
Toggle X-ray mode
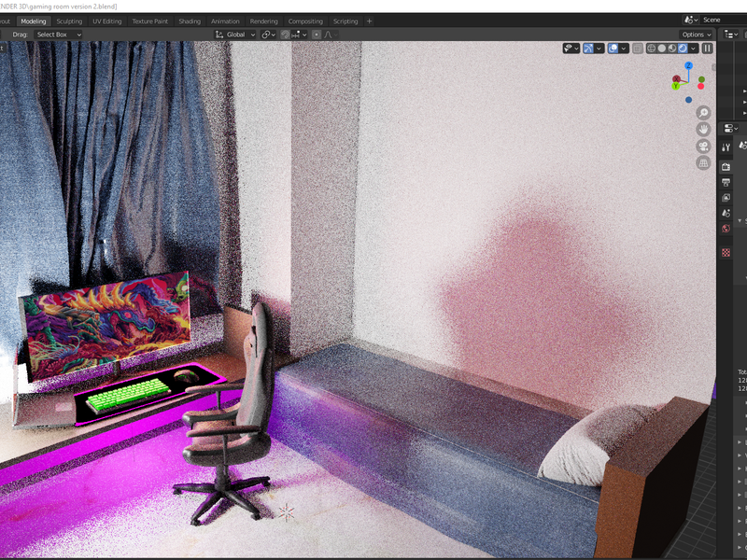coord(638,49)
